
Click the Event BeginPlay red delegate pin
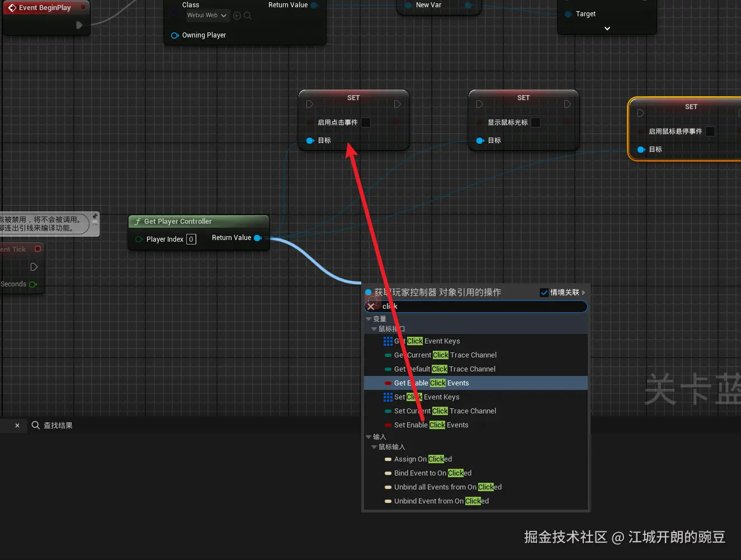click(83, 7)
